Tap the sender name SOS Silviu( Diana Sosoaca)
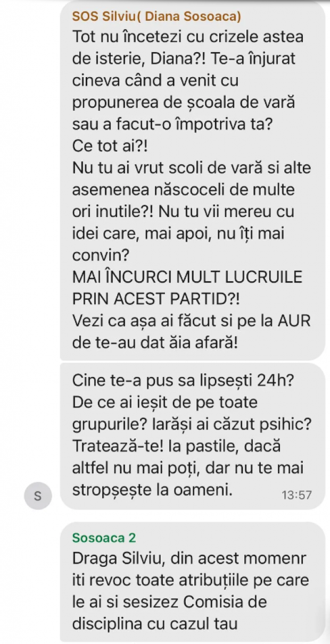This screenshot has height=644, width=330. [x=156, y=17]
